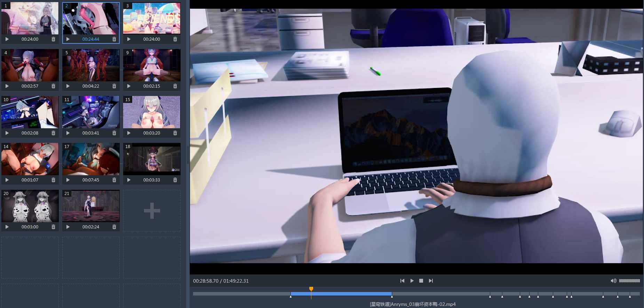Play clip 4 lasting 00:02:57
The width and height of the screenshot is (644, 308).
[7, 86]
